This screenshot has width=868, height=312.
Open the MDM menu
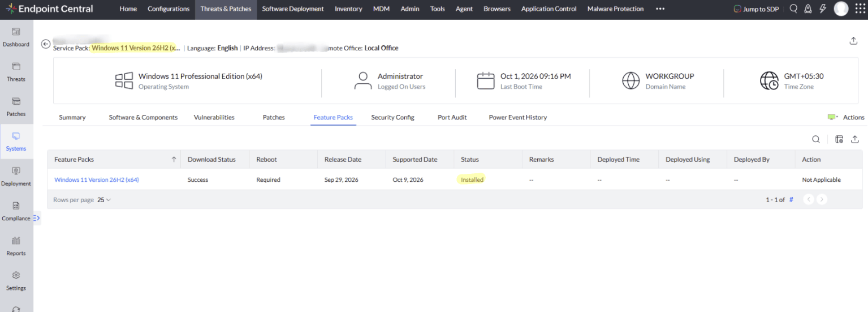tap(382, 8)
